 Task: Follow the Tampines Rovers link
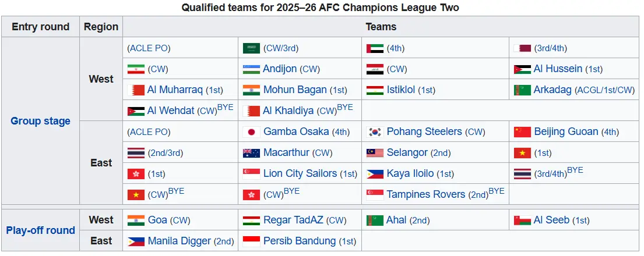pyautogui.click(x=426, y=194)
